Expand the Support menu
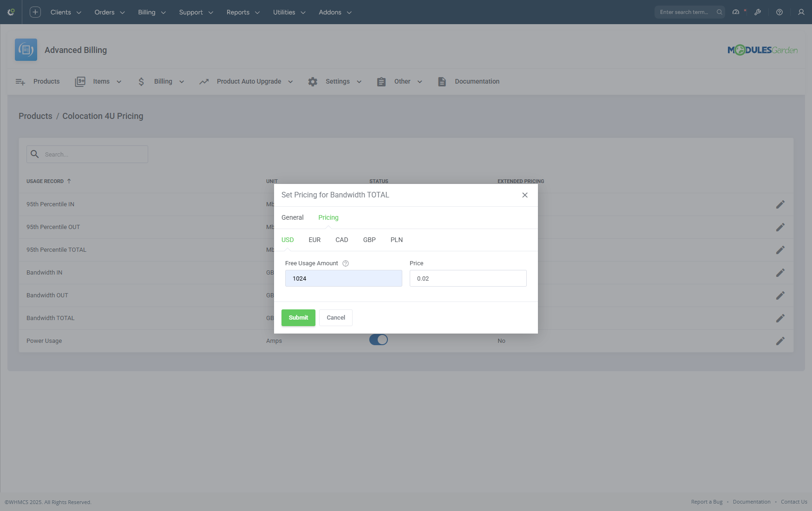The height and width of the screenshot is (511, 812). (x=196, y=12)
